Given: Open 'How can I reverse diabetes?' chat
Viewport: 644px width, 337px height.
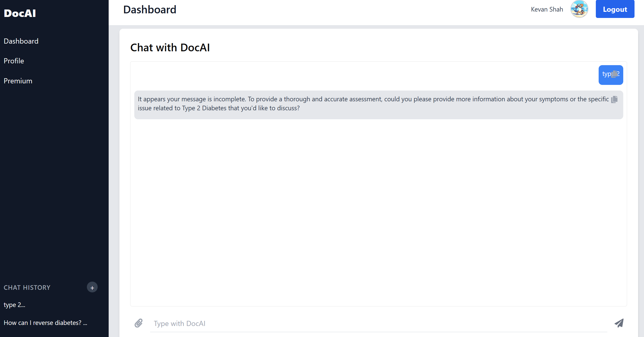Looking at the screenshot, I should pyautogui.click(x=45, y=323).
